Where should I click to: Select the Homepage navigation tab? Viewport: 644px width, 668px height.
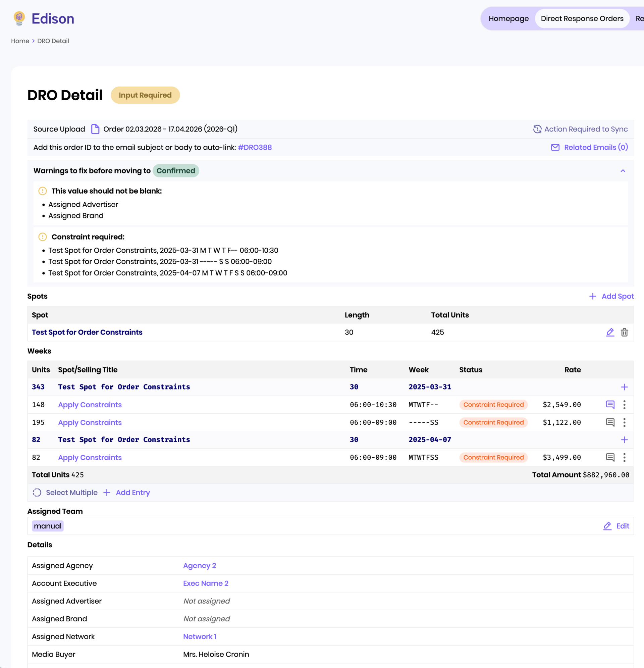point(508,18)
